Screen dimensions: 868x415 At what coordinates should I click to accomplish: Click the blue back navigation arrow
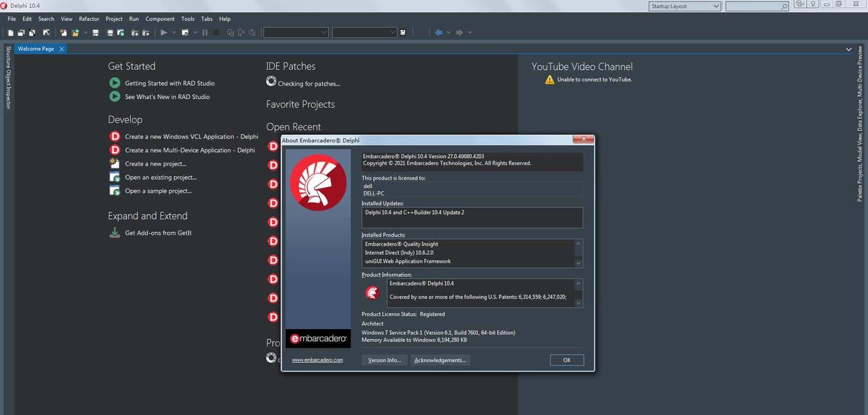[438, 33]
